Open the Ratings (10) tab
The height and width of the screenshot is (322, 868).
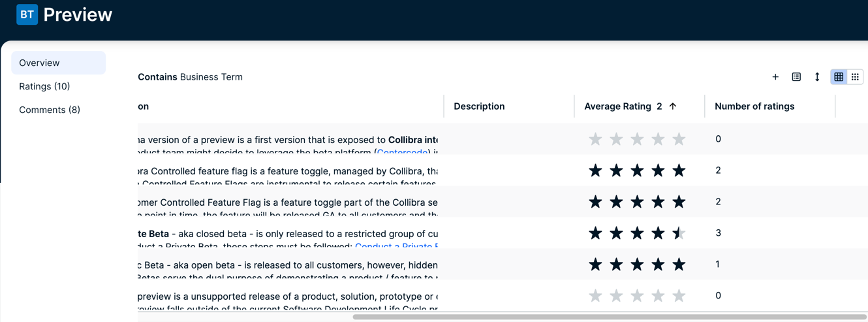(x=44, y=86)
